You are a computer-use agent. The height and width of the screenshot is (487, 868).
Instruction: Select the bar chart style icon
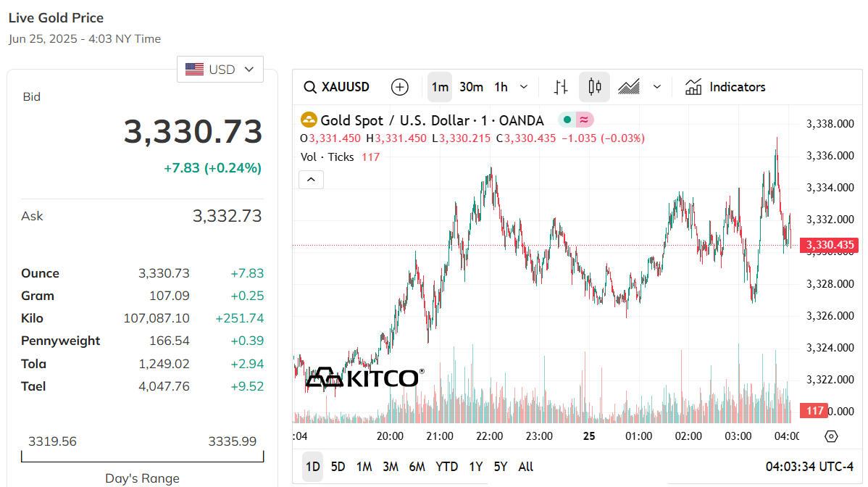561,87
